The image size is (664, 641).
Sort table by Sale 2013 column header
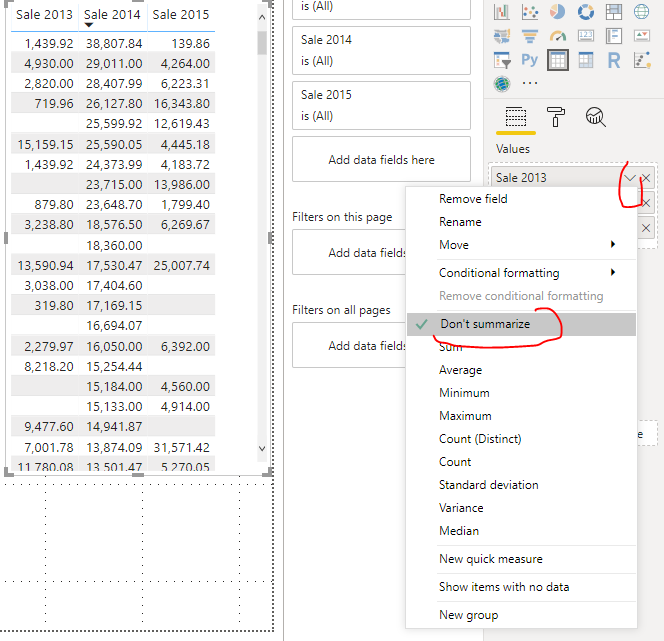click(44, 15)
